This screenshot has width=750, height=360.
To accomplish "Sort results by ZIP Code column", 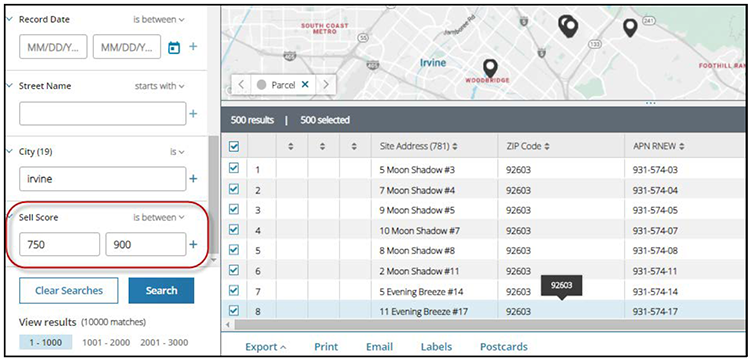I will (x=528, y=146).
